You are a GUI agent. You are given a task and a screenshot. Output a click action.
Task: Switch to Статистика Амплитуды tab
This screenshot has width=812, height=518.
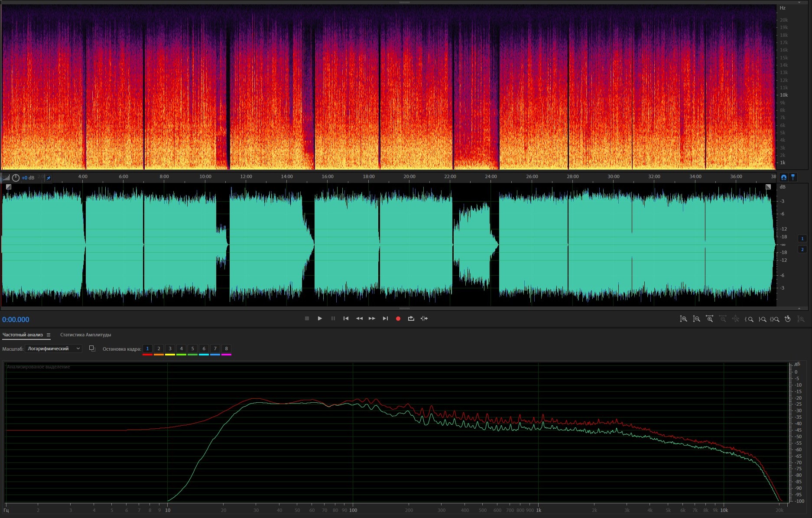(85, 335)
